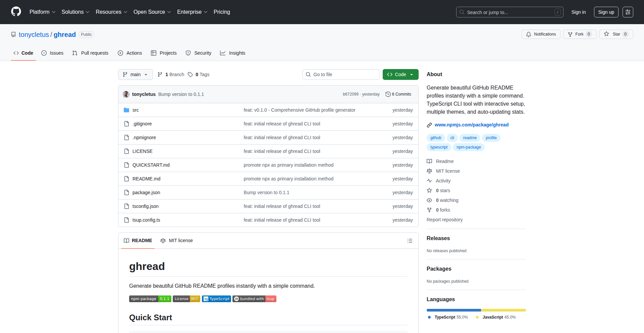This screenshot has width=644, height=333.
Task: Click the tag icon next to 0 Tags
Action: [190, 74]
